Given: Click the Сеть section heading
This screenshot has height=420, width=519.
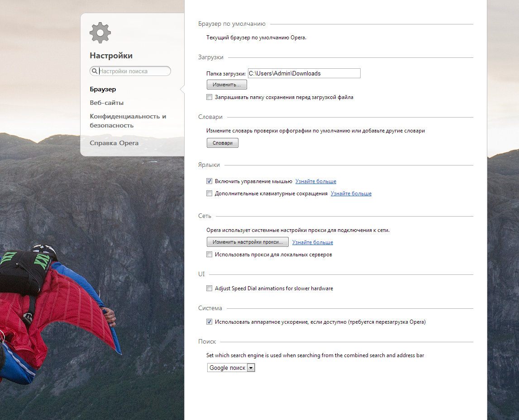Looking at the screenshot, I should pos(205,216).
